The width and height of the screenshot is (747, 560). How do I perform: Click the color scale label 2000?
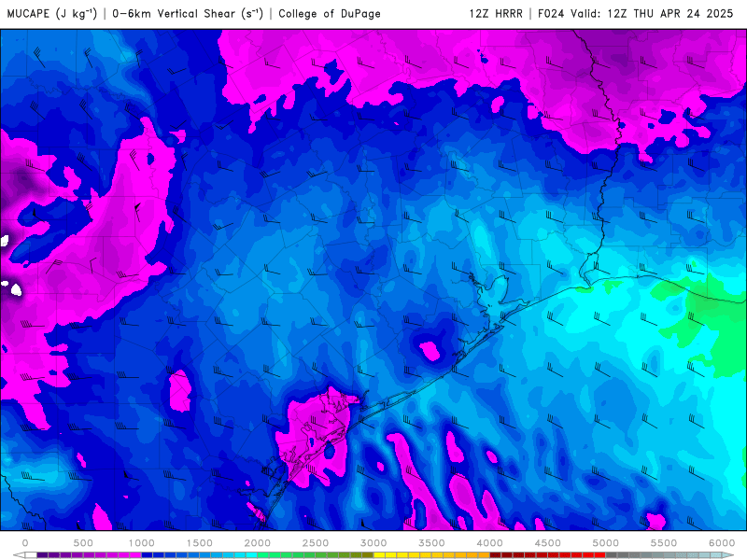tap(258, 543)
